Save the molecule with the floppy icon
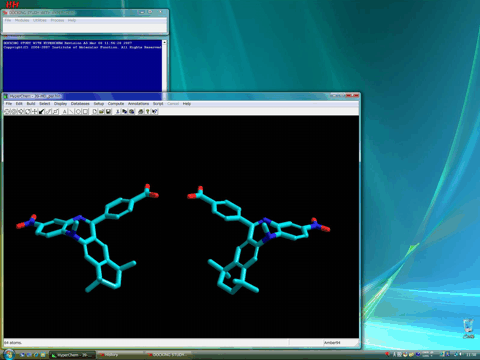Screen dimensions: 480x360 pyautogui.click(x=108, y=111)
